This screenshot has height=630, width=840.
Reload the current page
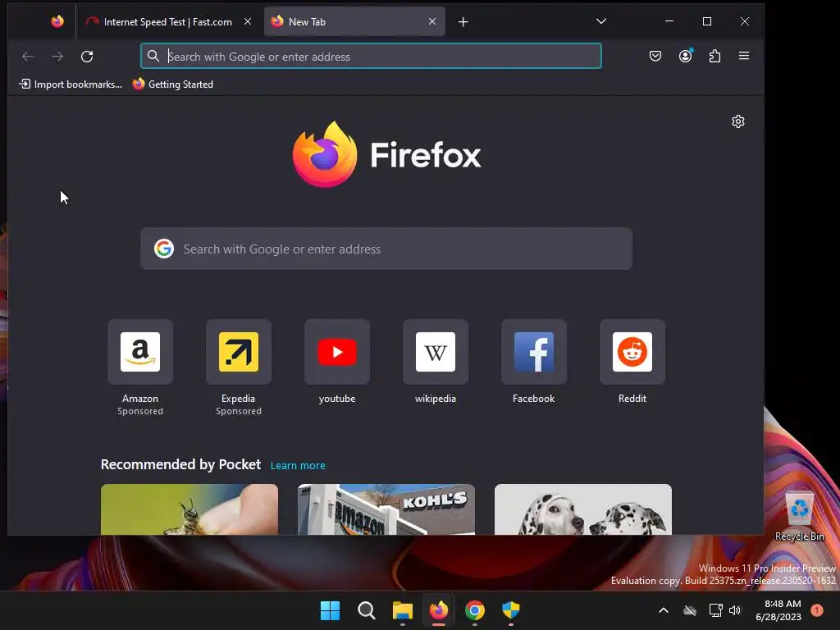coord(87,57)
